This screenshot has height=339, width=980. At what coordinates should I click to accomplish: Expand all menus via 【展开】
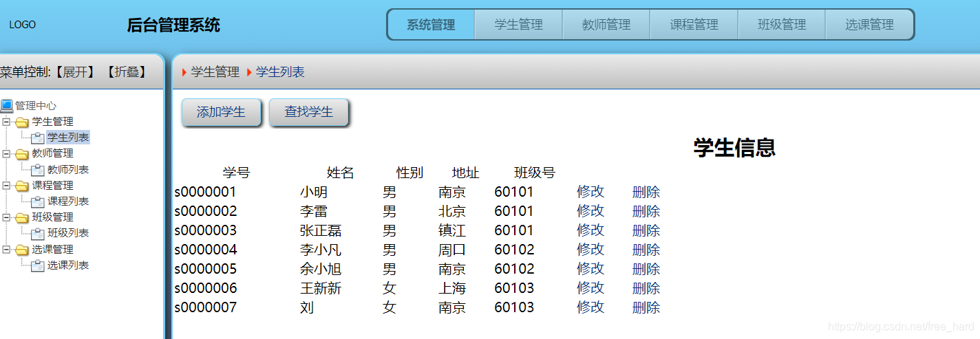(x=74, y=72)
